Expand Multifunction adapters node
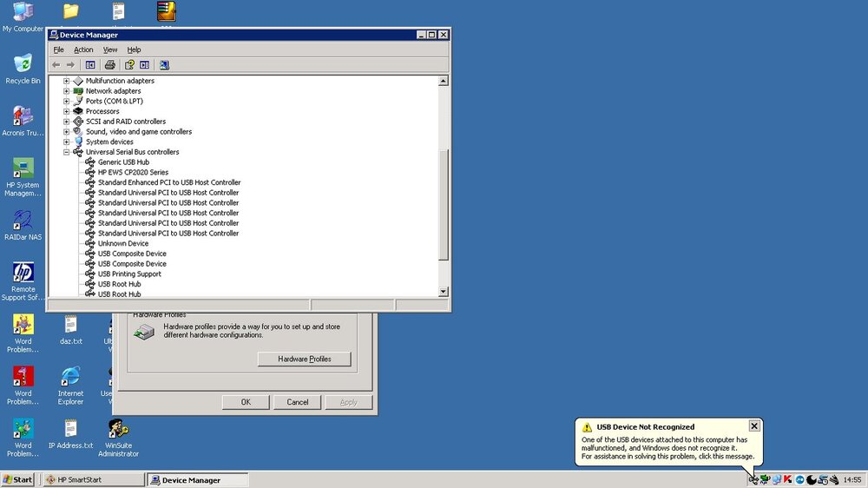The width and height of the screenshot is (868, 488). 67,81
